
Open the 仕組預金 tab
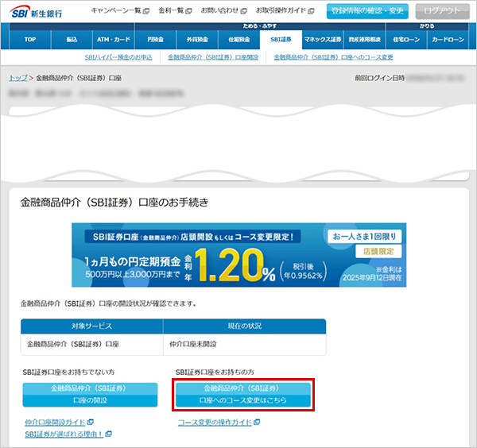239,40
